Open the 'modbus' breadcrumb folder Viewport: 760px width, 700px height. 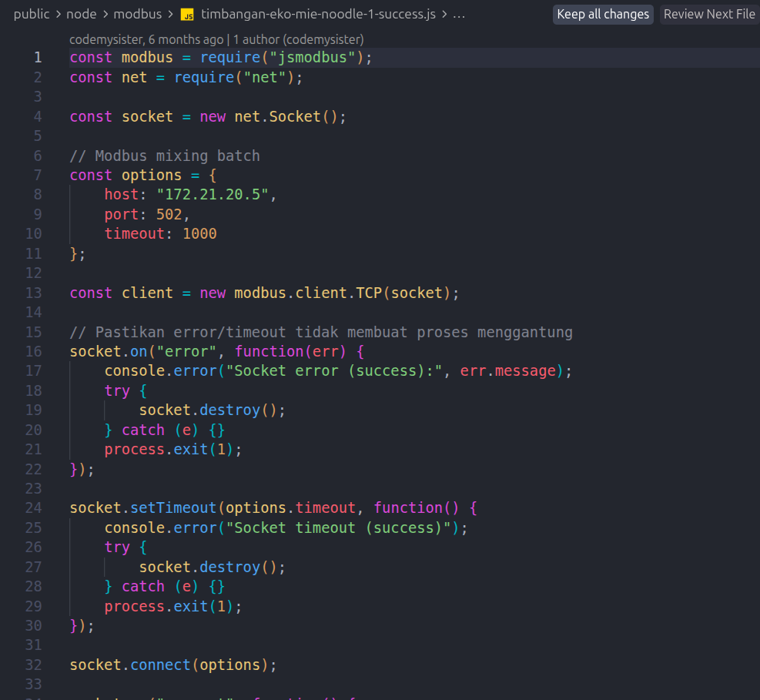tap(138, 14)
